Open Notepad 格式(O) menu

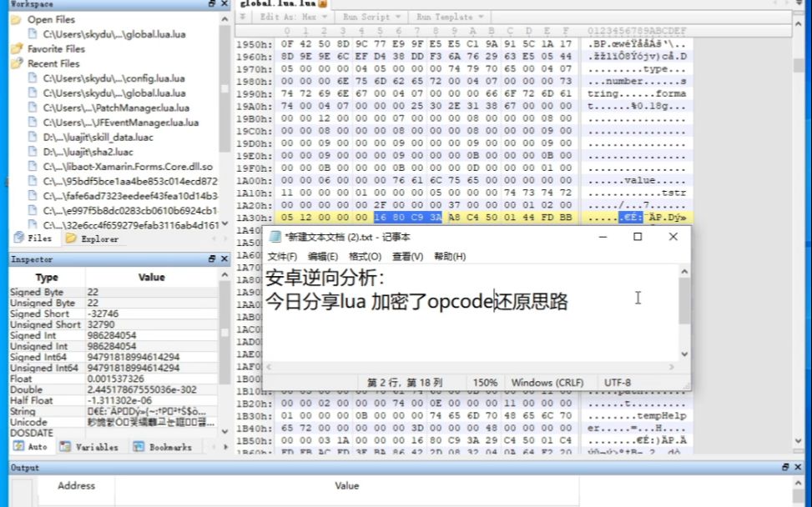(x=365, y=257)
